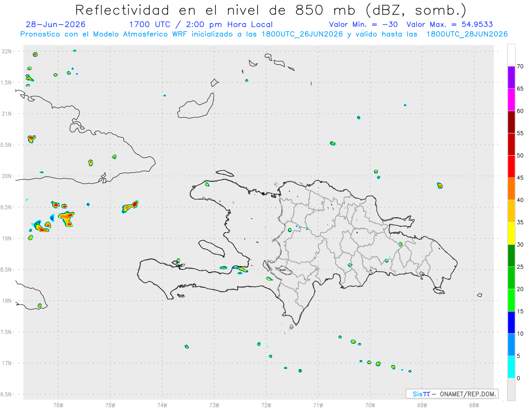Select the 'Valor Max. = 54.9533' text

[450, 24]
